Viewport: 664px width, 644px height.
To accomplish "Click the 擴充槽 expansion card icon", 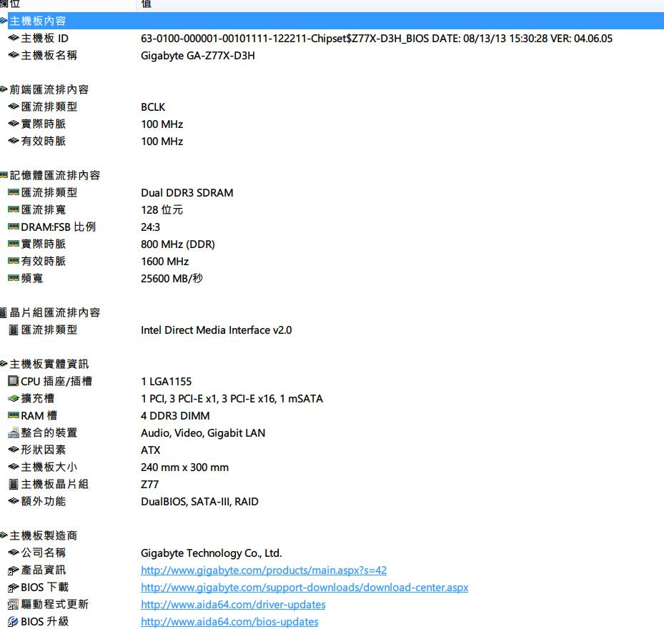I will click(14, 398).
